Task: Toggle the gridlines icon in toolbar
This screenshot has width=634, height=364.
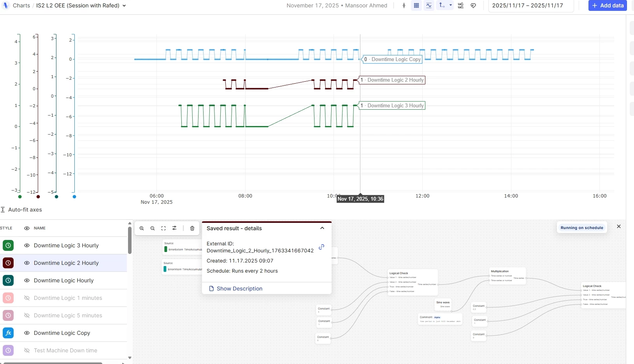Action: (x=416, y=5)
